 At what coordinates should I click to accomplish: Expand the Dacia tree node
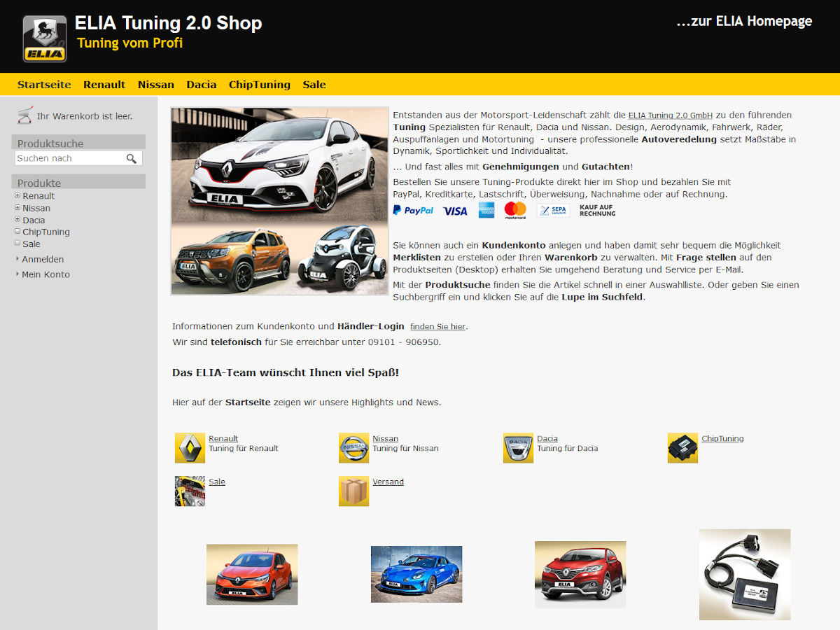17,219
